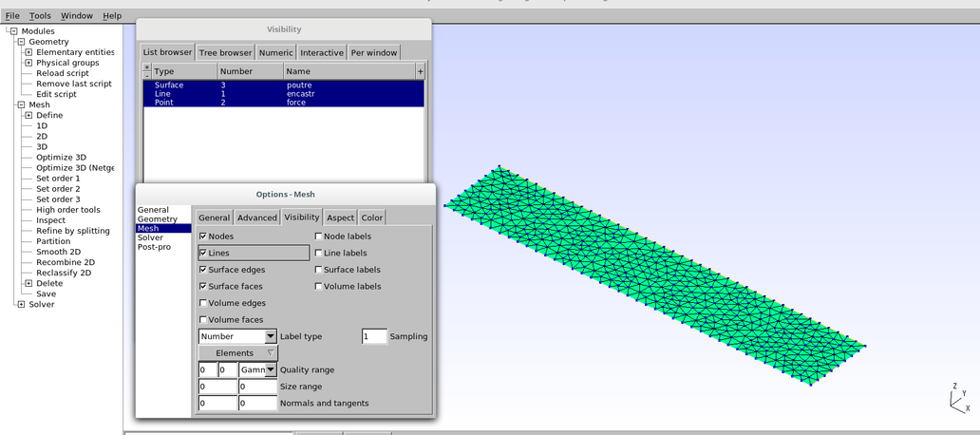Screen dimensions: 980x435
Task: Expand the Elementary entities tree node
Action: pyautogui.click(x=28, y=52)
